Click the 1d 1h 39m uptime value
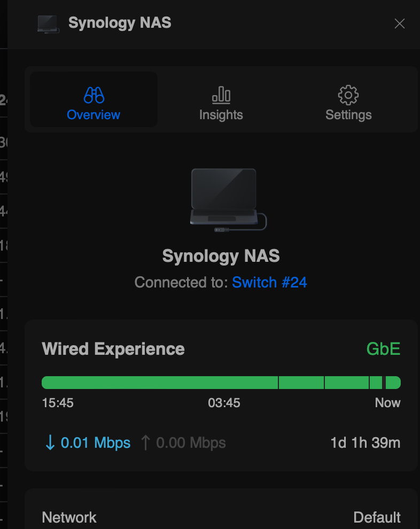This screenshot has height=529, width=420. coord(365,442)
